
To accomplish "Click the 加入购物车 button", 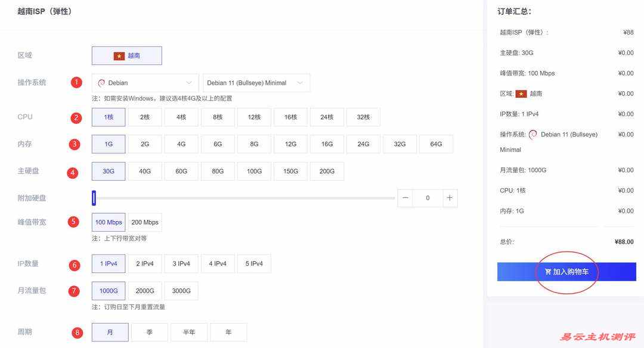I will [566, 272].
